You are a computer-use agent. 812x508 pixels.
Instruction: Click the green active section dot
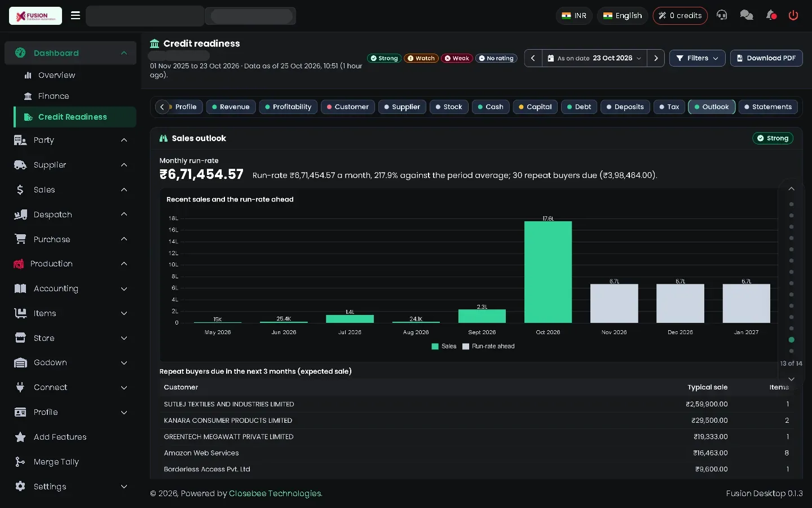(x=791, y=340)
